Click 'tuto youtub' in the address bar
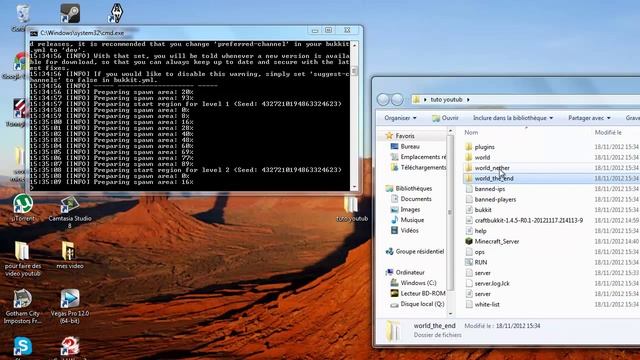Viewport: 640px width, 360px height. (x=447, y=100)
